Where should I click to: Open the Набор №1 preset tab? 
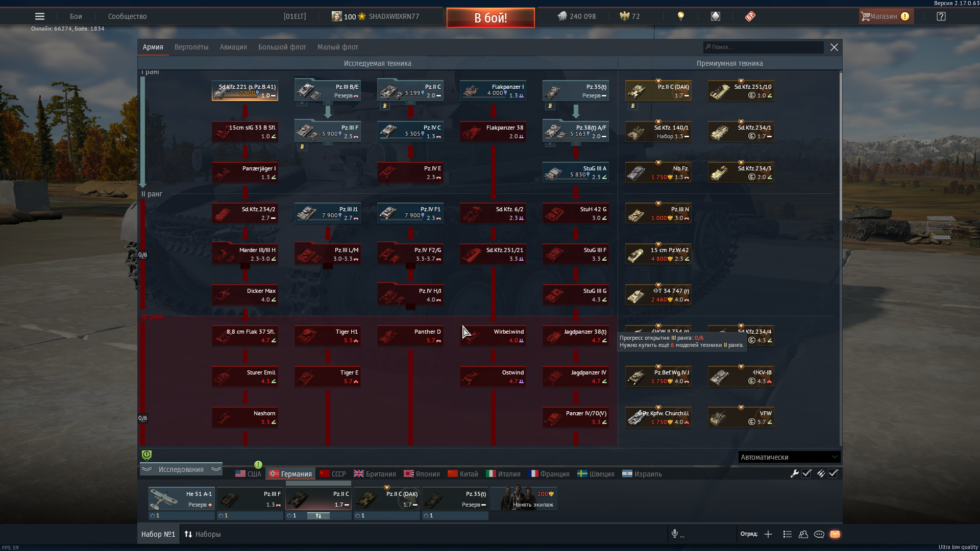pyautogui.click(x=158, y=534)
